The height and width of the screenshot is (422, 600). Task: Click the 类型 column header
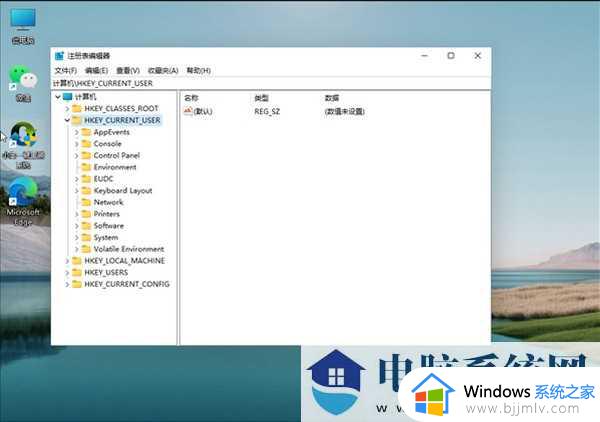(261, 98)
